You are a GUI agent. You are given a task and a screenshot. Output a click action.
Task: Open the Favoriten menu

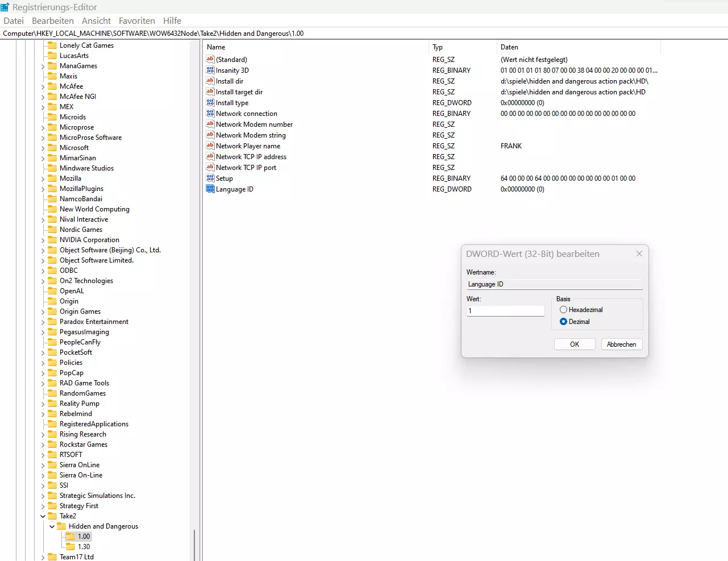(137, 20)
